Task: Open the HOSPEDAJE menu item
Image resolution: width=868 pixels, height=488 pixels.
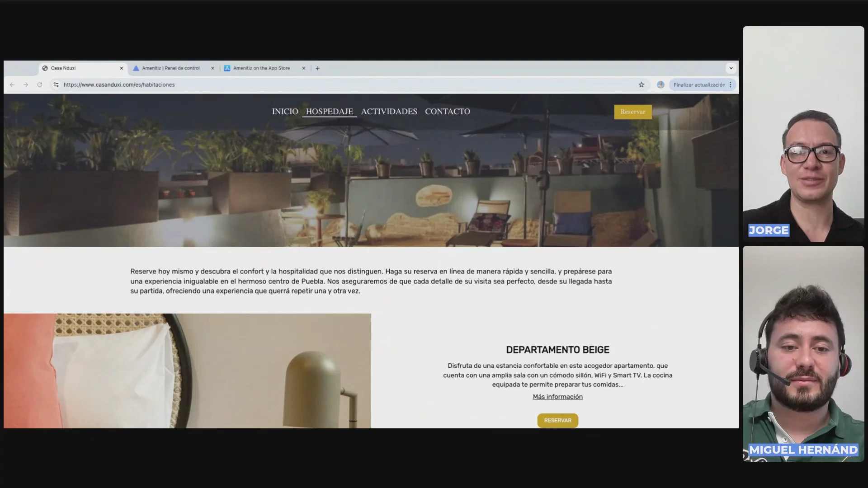Action: pyautogui.click(x=329, y=112)
